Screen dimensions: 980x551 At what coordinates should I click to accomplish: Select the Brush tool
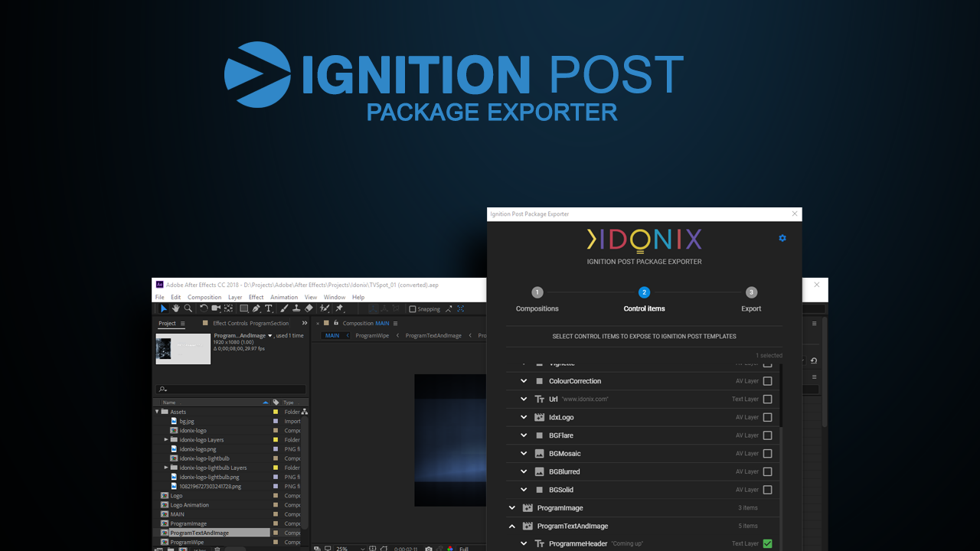284,308
